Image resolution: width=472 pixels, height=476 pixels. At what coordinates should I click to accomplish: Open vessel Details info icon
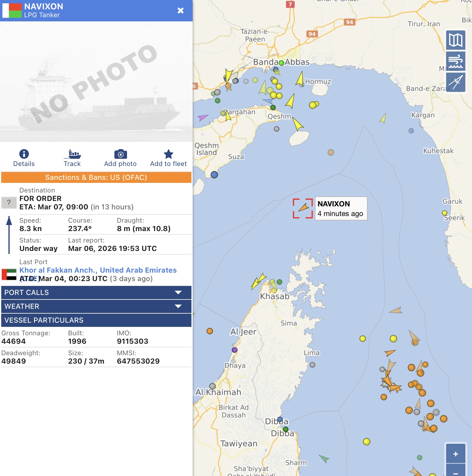point(24,154)
